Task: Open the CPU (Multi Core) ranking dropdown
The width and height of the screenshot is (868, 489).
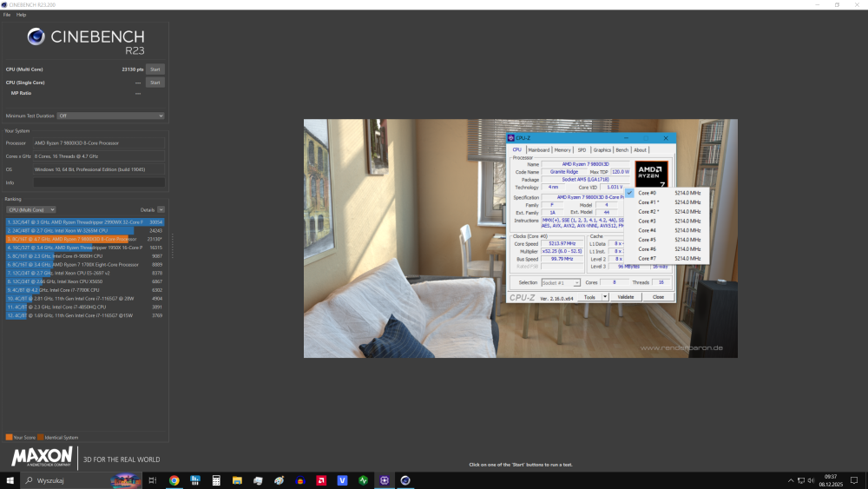Action: [31, 209]
